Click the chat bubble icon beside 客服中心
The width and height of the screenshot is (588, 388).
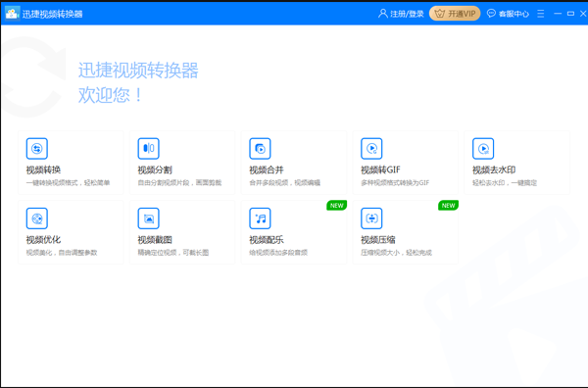(x=491, y=14)
